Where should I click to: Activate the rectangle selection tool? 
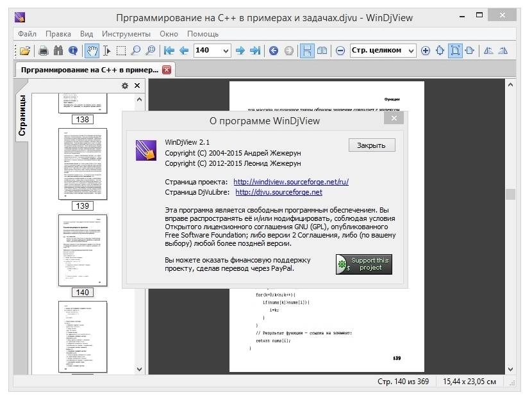click(121, 51)
